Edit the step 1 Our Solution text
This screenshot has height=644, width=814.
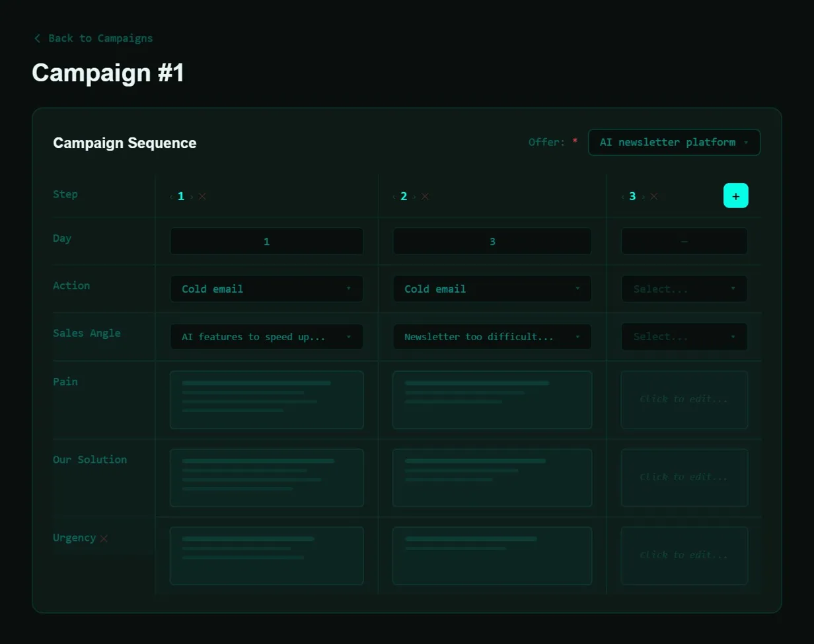tap(266, 478)
